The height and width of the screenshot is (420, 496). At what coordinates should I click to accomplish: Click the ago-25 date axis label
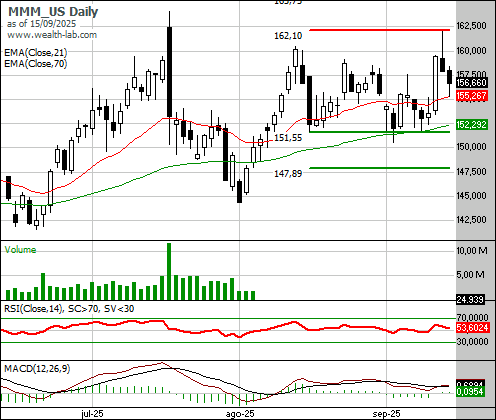(x=240, y=414)
